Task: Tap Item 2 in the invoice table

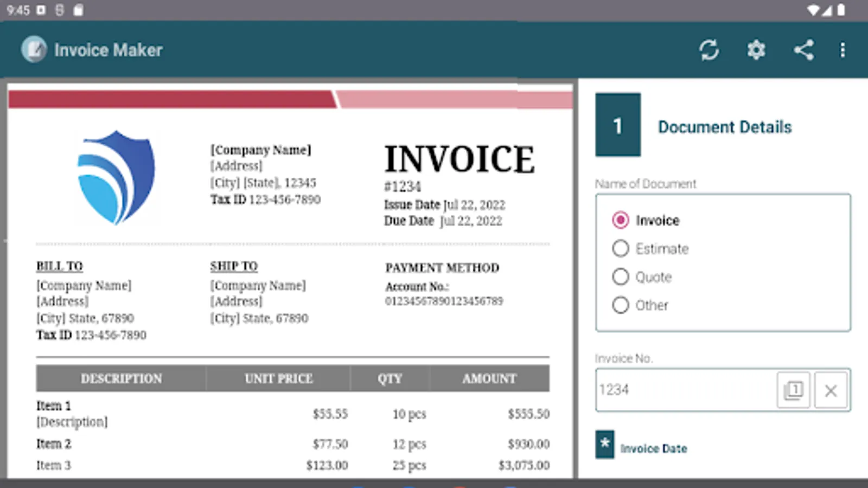Action: [54, 444]
